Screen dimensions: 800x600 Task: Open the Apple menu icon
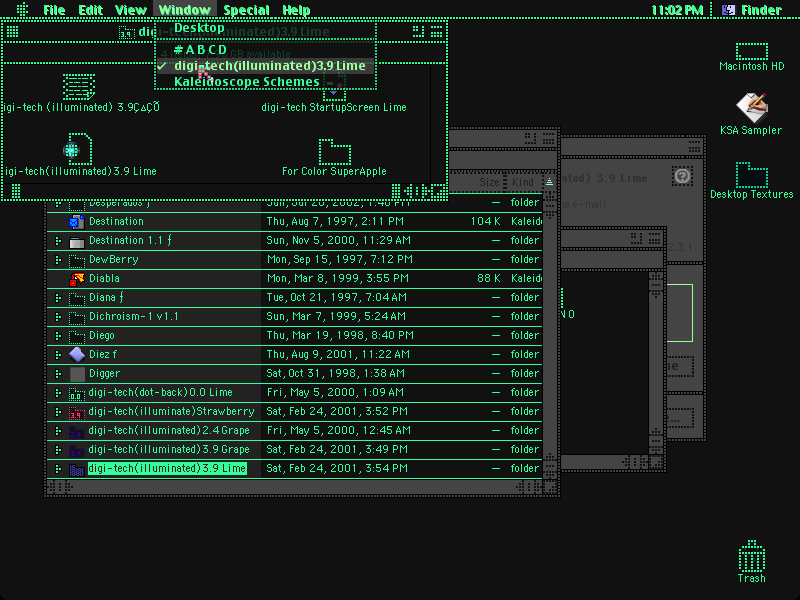click(22, 9)
